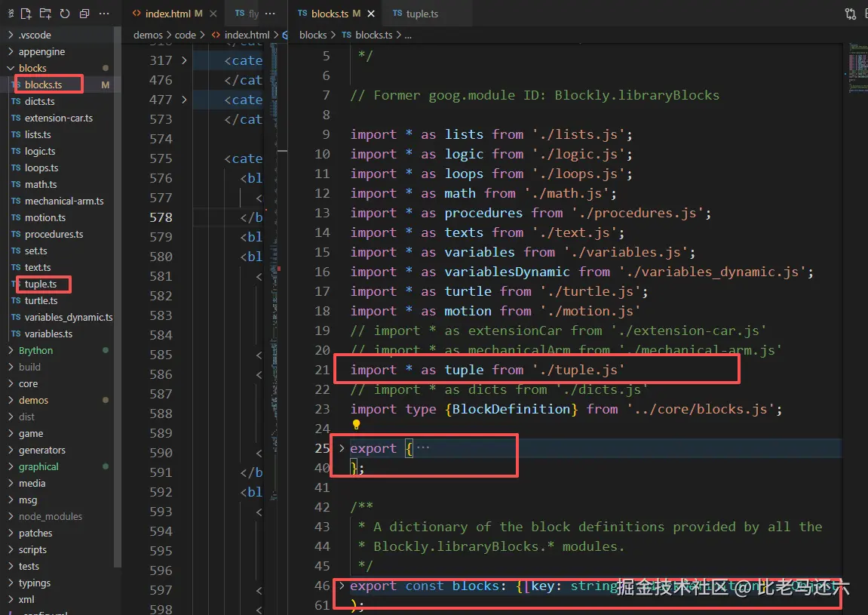
Task: Close the index.html editor tab
Action: 213,14
